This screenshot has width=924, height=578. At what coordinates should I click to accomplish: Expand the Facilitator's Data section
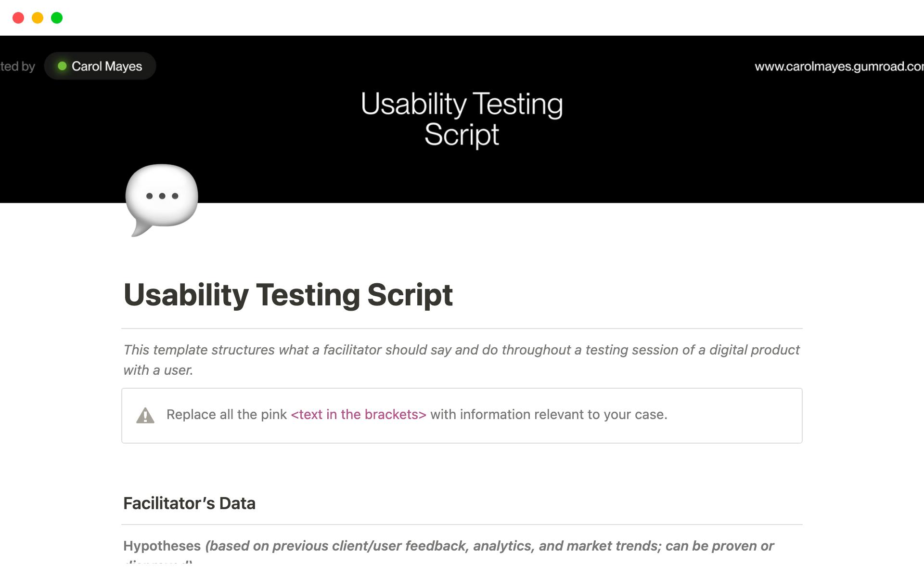point(190,503)
